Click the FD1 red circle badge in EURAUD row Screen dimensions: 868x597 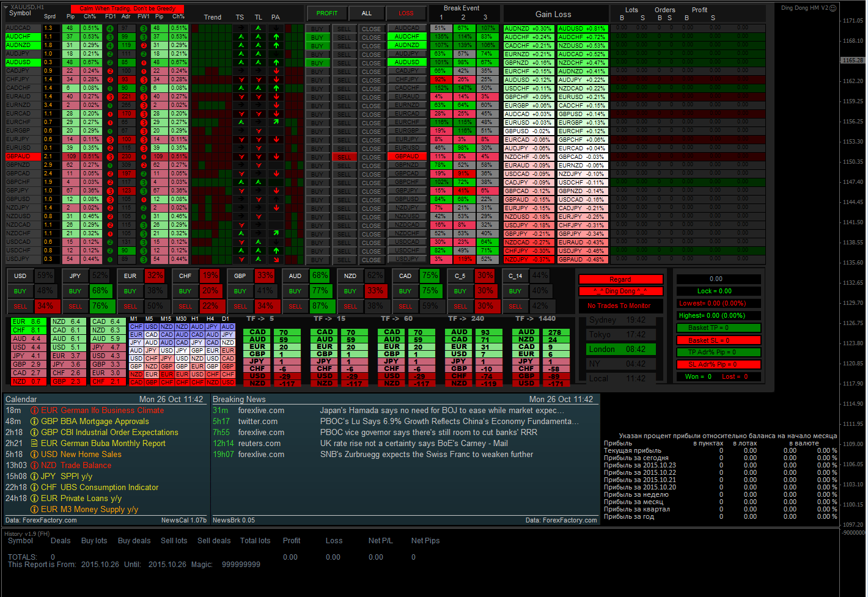110,97
